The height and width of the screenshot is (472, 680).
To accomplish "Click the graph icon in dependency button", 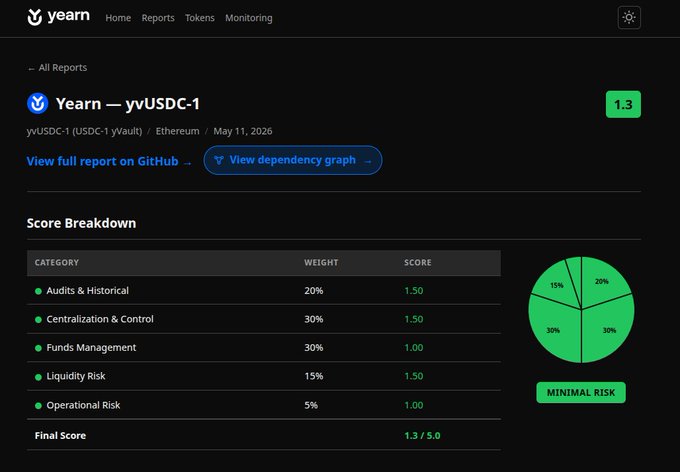I will coord(219,160).
